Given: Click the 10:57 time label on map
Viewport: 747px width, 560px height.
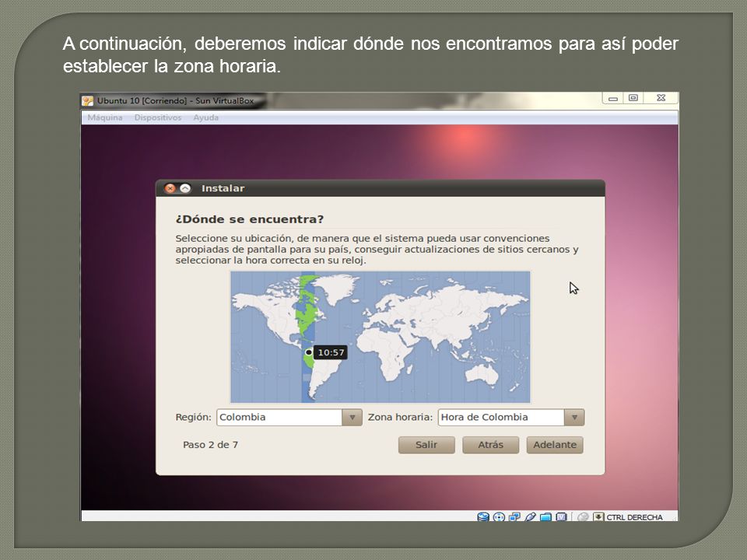Looking at the screenshot, I should (x=331, y=353).
